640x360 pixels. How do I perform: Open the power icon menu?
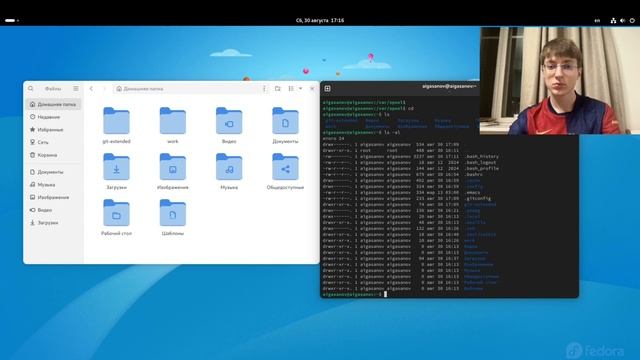(632, 20)
